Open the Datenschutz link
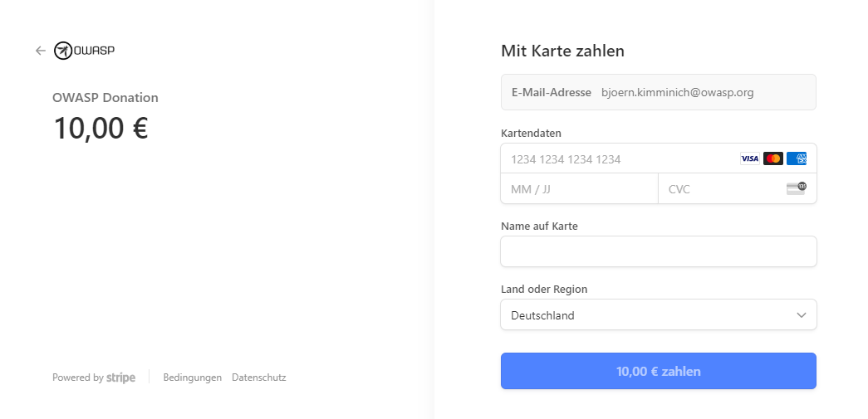868x419 pixels. pos(258,378)
